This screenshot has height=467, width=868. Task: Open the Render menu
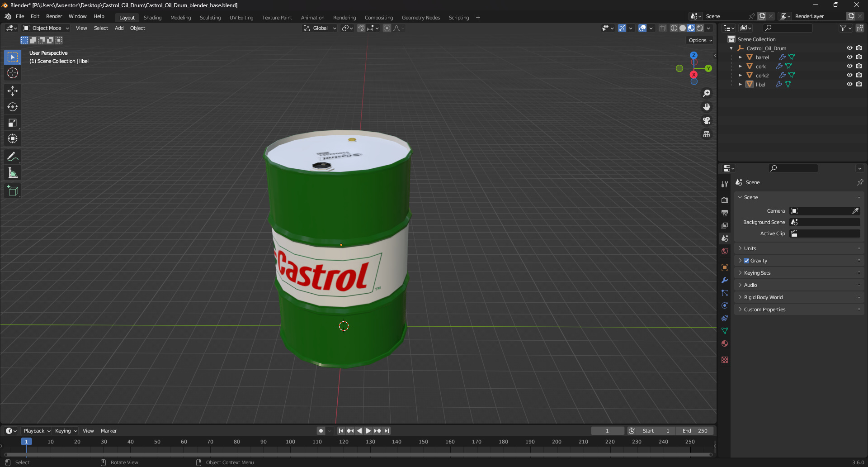54,16
